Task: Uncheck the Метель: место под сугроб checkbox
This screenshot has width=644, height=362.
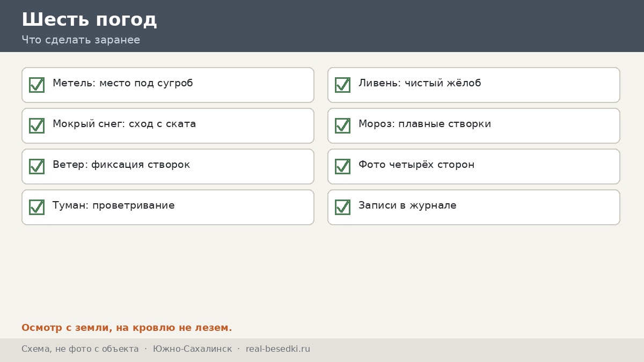Action: [x=36, y=85]
